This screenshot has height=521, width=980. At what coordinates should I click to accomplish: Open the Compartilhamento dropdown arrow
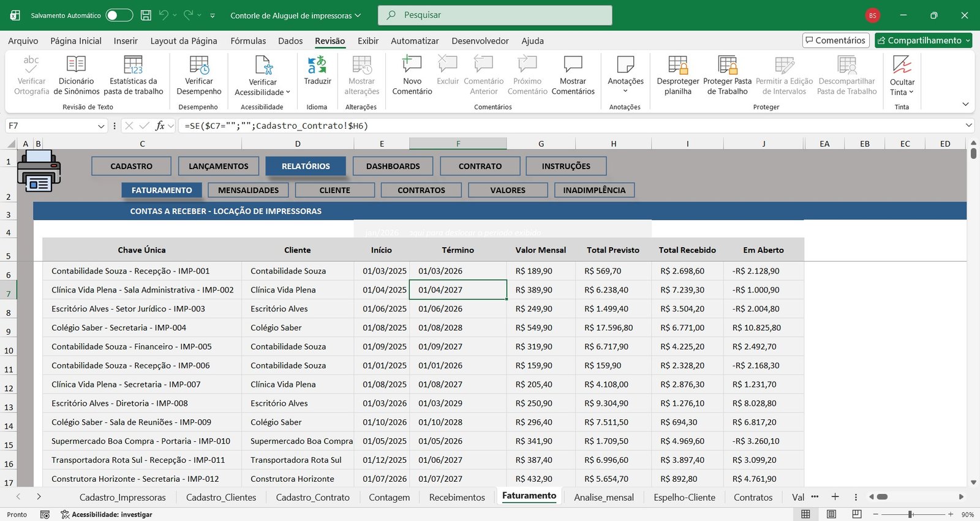pos(968,40)
